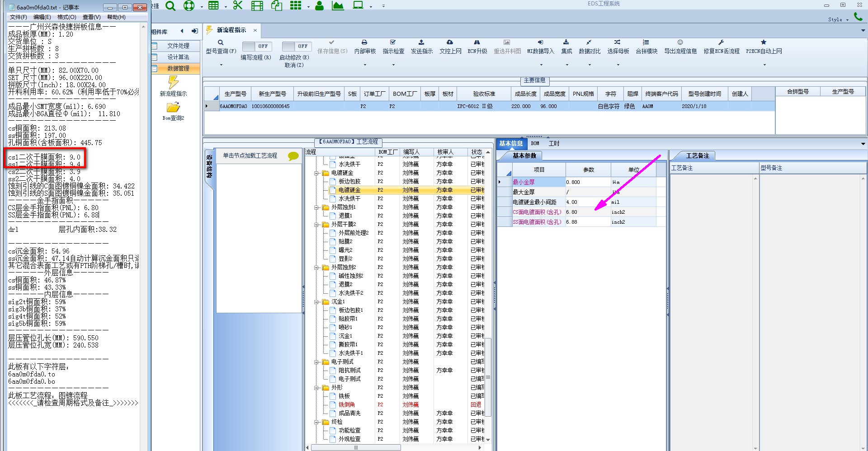The image size is (868, 451).
Task: Click the green table grid quick-access icon
Action: pyautogui.click(x=213, y=5)
